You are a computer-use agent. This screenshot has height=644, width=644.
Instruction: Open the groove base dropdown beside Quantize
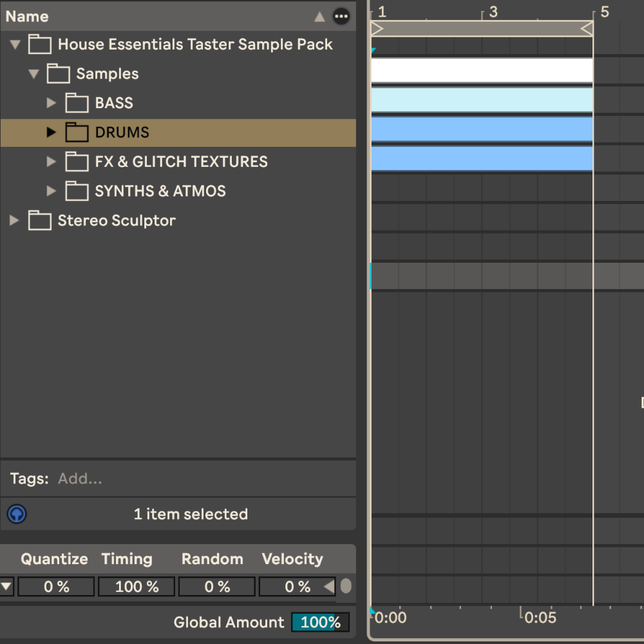pos(6,587)
